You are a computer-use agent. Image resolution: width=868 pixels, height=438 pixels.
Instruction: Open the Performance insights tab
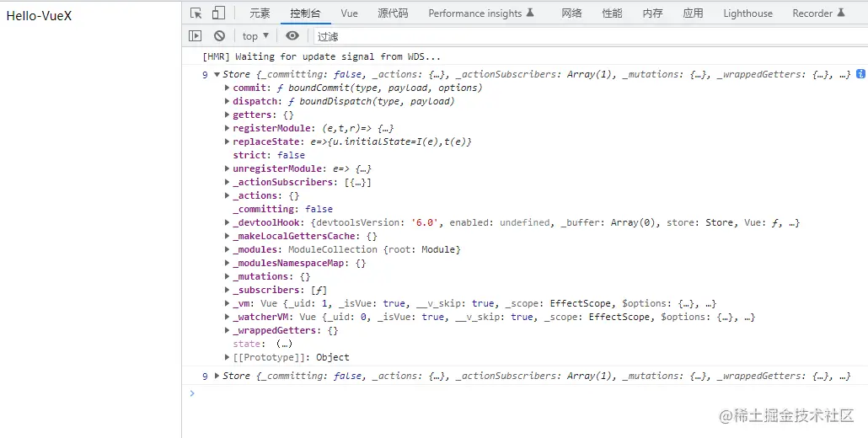pos(481,13)
